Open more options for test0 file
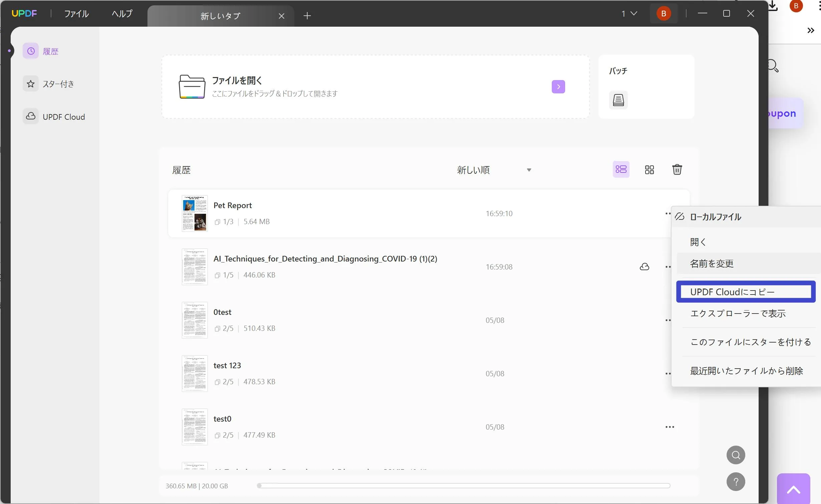This screenshot has height=504, width=821. [x=670, y=427]
